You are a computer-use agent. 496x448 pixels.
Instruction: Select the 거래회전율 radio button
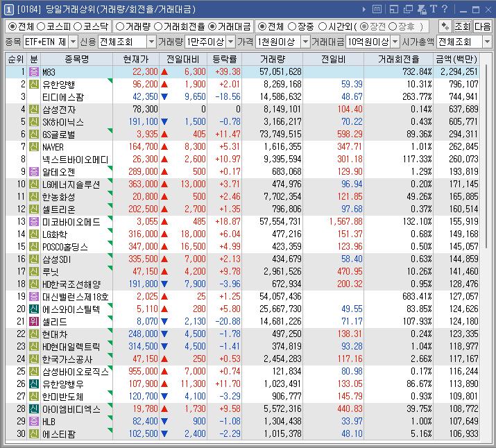(x=158, y=26)
